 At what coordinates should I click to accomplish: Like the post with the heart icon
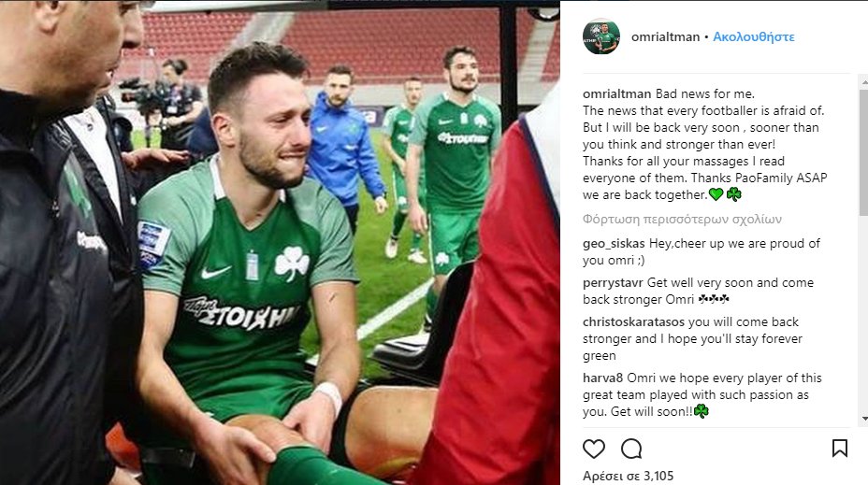[593, 449]
